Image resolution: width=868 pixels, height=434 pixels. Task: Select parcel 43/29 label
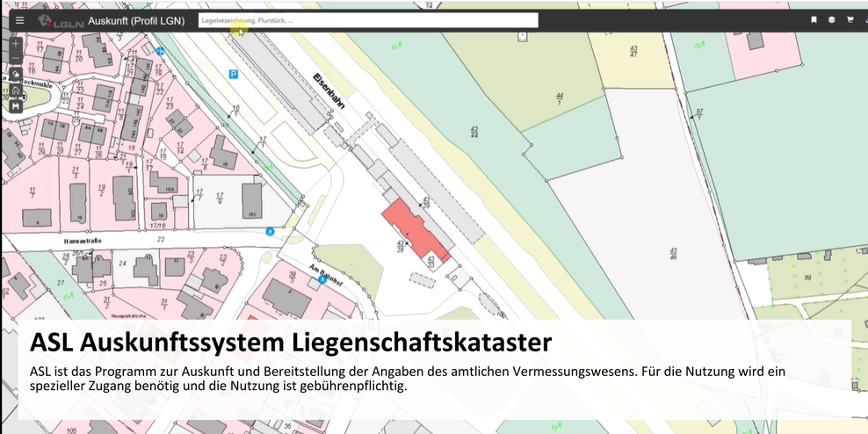tap(426, 202)
